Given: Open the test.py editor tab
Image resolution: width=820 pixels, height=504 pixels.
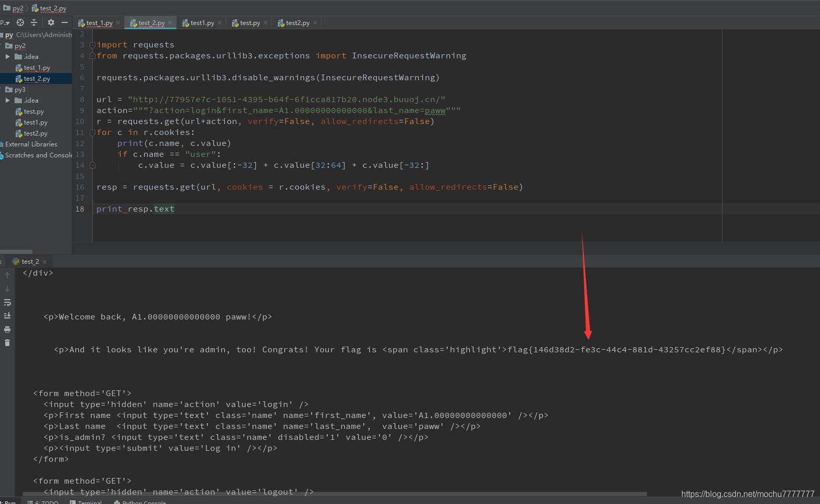Looking at the screenshot, I should tap(250, 23).
